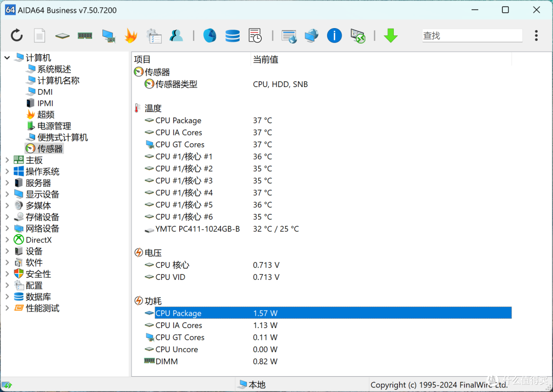Expand the 多媒体 tree node
Viewport: 553px width, 392px height.
[7, 206]
